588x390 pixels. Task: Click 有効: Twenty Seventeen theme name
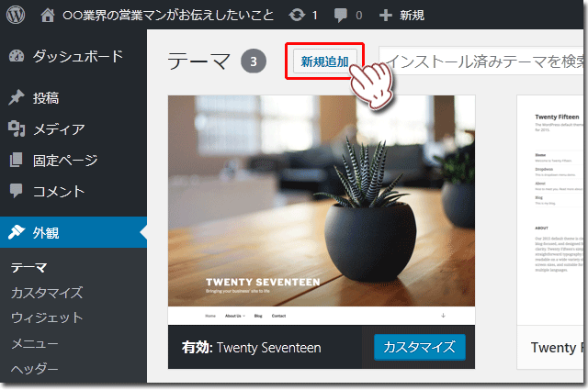point(251,348)
